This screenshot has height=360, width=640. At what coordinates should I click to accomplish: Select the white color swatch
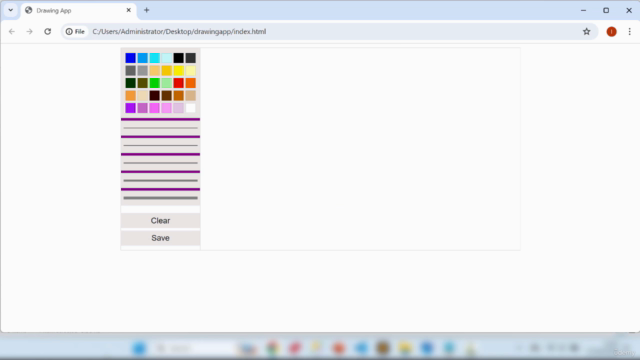coord(191,108)
